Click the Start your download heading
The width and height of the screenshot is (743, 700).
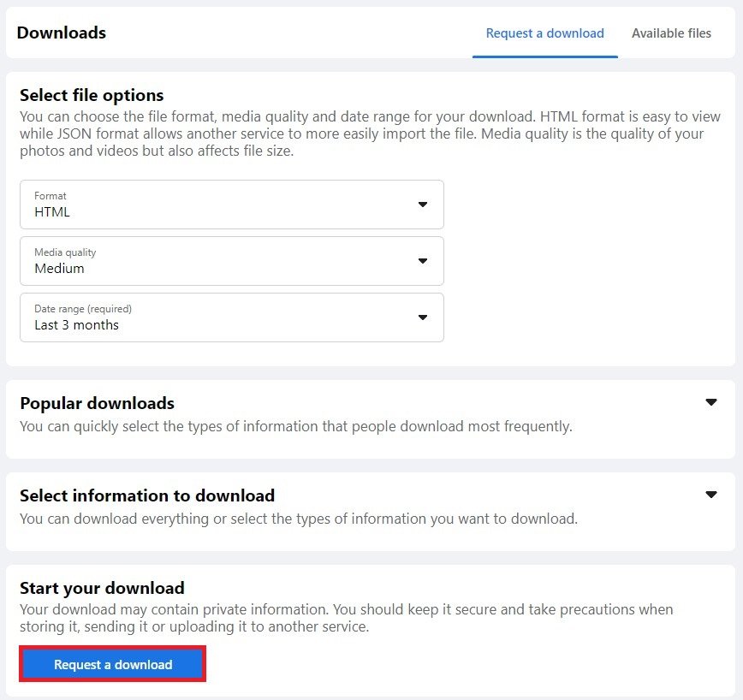(x=102, y=588)
